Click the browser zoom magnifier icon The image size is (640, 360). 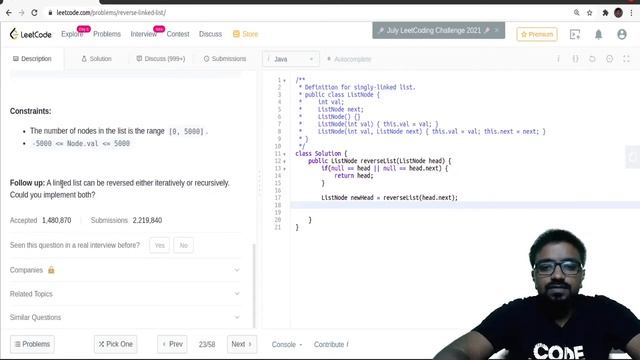576,13
